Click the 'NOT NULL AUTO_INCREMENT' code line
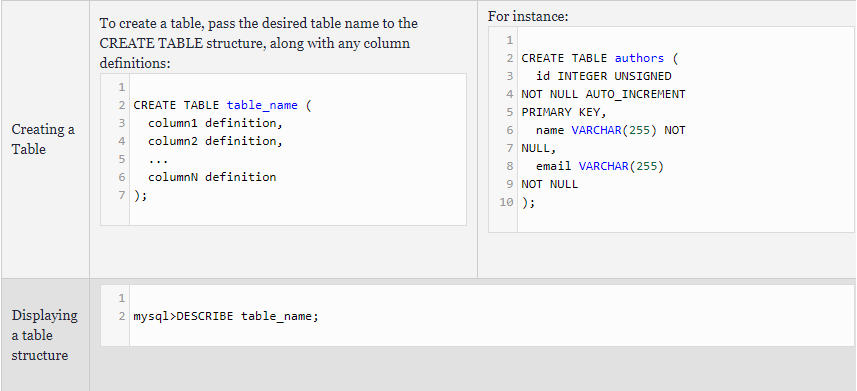The width and height of the screenshot is (857, 391). click(x=603, y=94)
